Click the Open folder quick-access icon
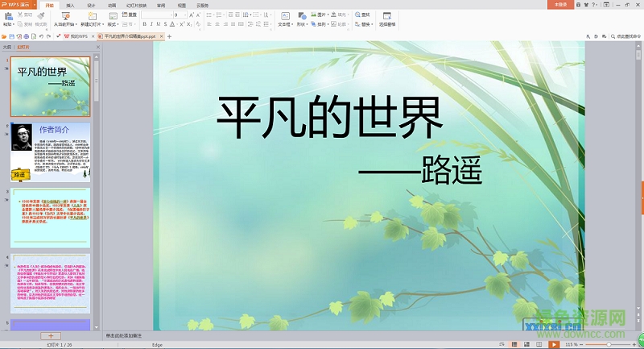644x349 pixels. tap(4, 36)
